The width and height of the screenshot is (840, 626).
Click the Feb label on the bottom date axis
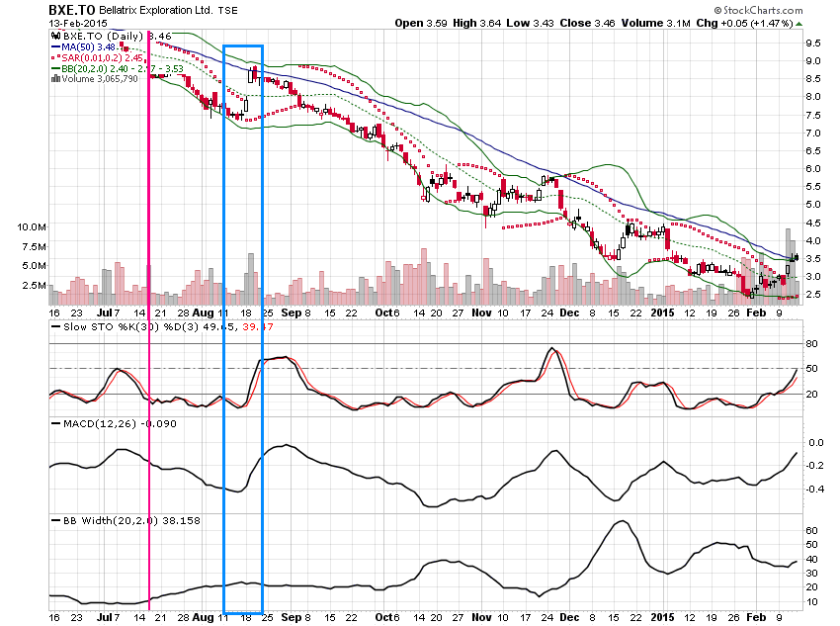click(756, 617)
